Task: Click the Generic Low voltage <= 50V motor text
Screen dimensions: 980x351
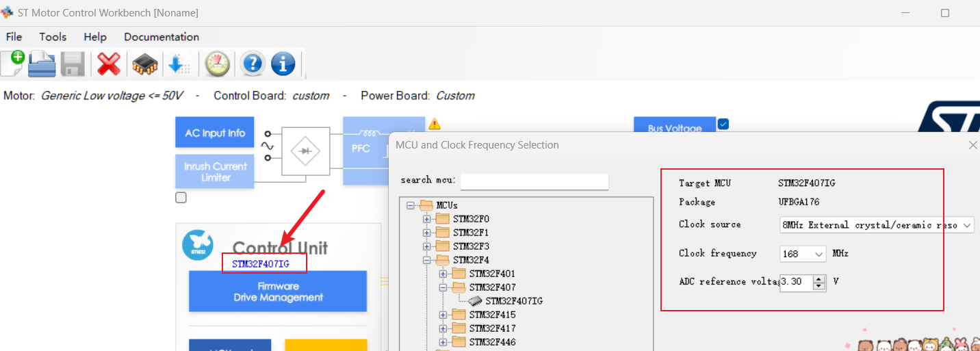Action: point(112,96)
